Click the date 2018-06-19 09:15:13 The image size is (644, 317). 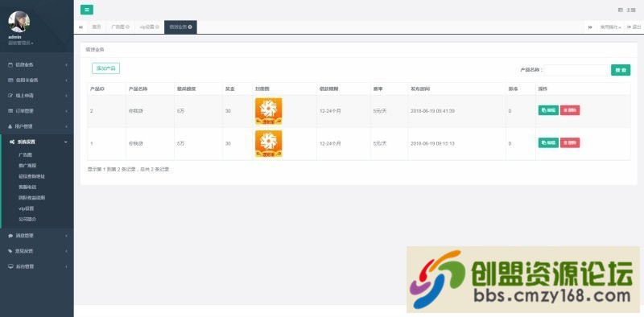(432, 144)
